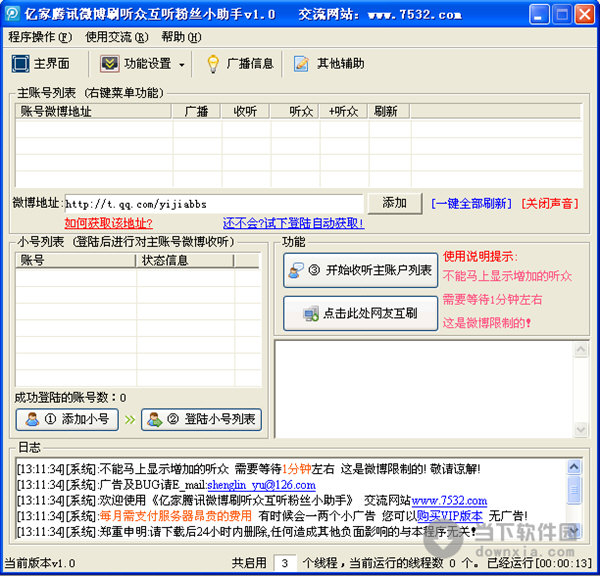Click the 广播信息 light bulb icon

click(x=213, y=64)
